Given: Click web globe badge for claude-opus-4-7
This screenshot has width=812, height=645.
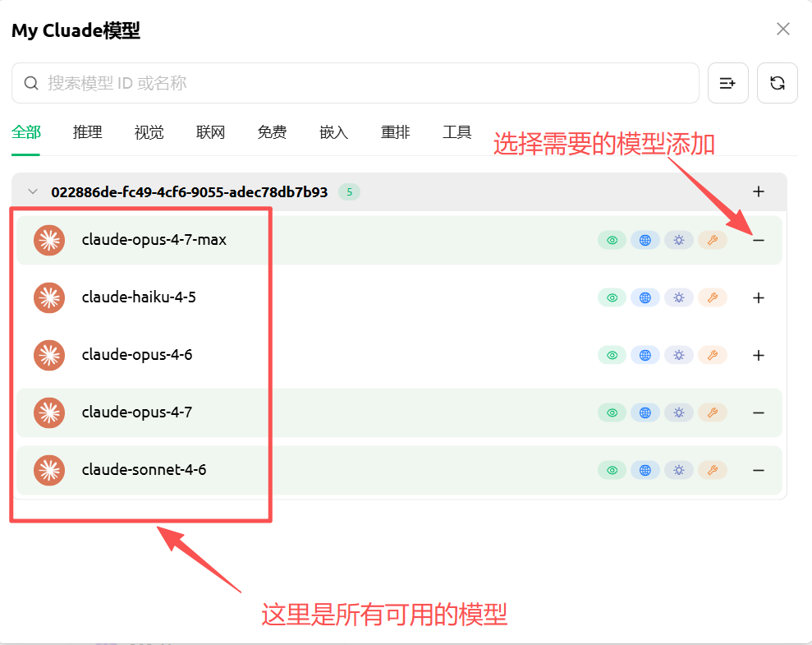Looking at the screenshot, I should click(645, 413).
